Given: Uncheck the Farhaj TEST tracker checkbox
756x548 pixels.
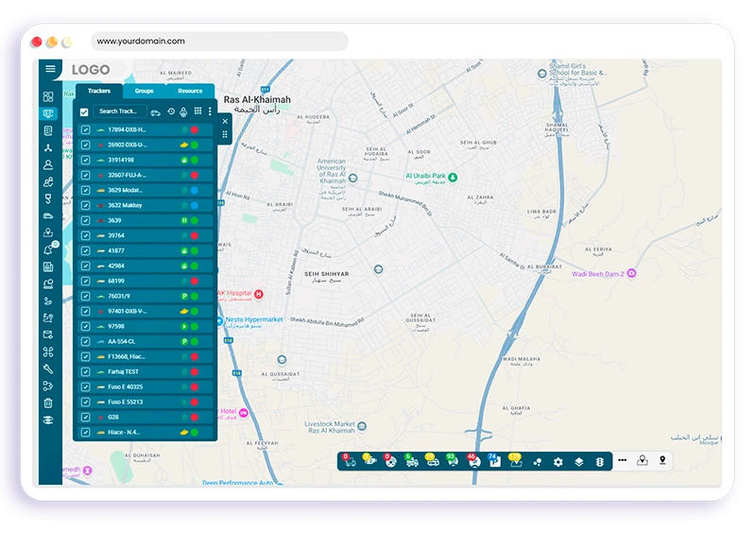Looking at the screenshot, I should [85, 371].
